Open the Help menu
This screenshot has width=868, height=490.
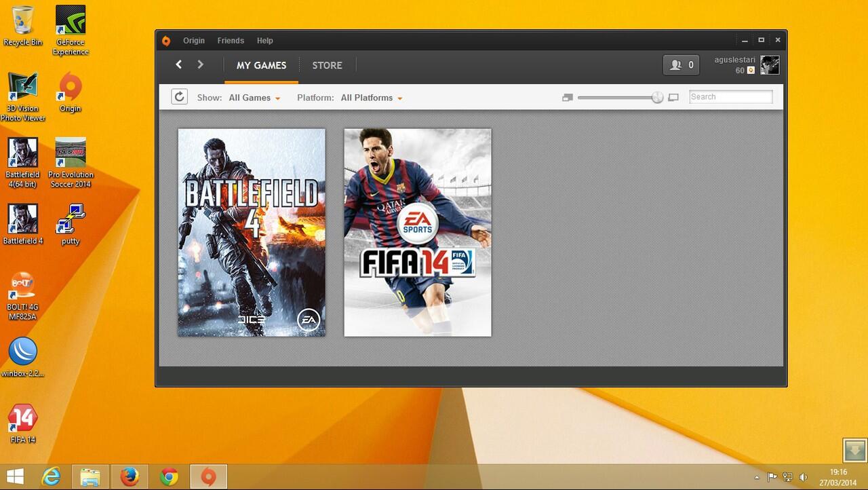[x=264, y=41]
